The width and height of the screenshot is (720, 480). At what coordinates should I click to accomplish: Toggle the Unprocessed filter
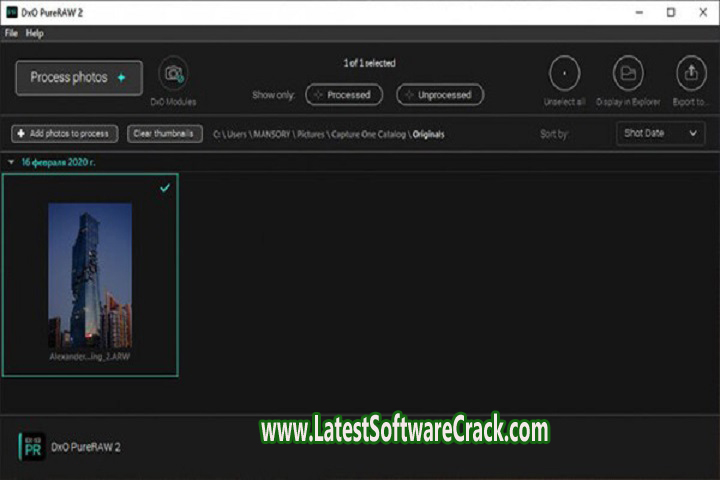[440, 95]
